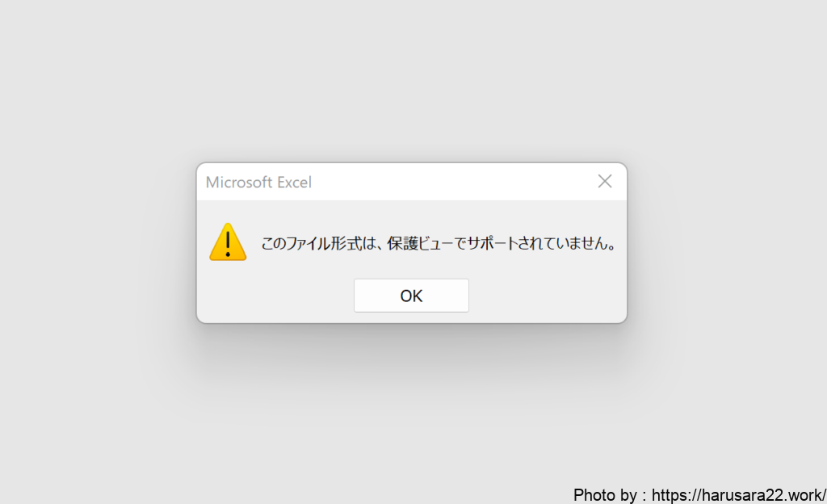827x504 pixels.
Task: Select the Microsoft Excel dialog title text
Action: point(258,183)
